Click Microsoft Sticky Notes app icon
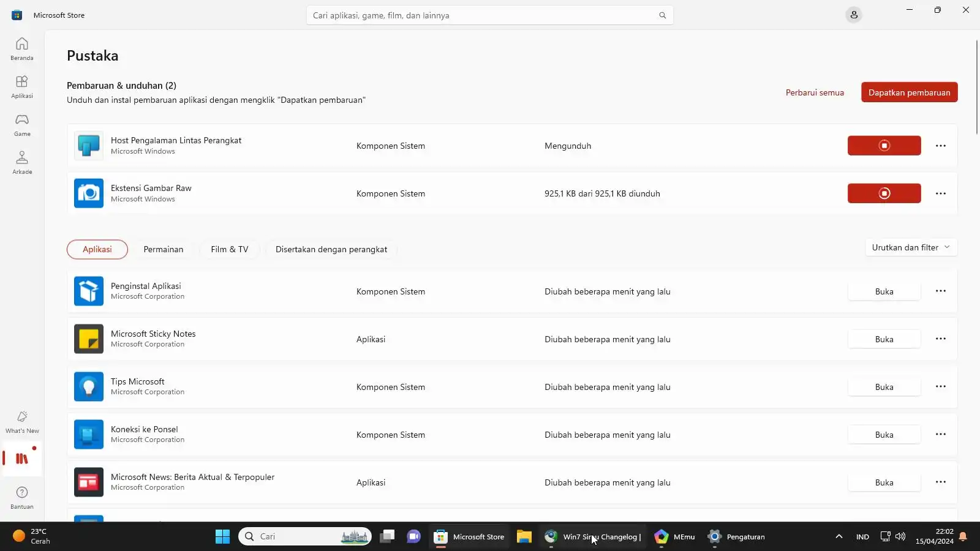Viewport: 980px width, 551px height. coord(89,339)
